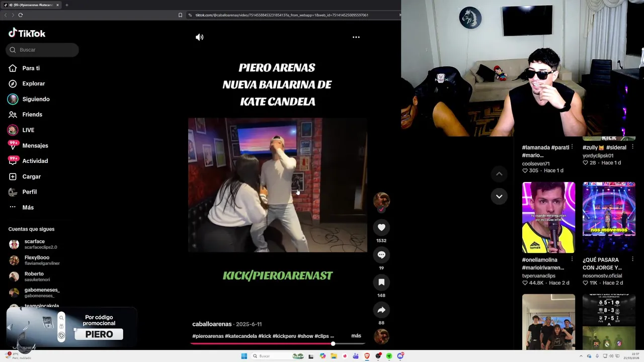Open the thumbnail showing four people standing
644x362 pixels.
[548, 322]
